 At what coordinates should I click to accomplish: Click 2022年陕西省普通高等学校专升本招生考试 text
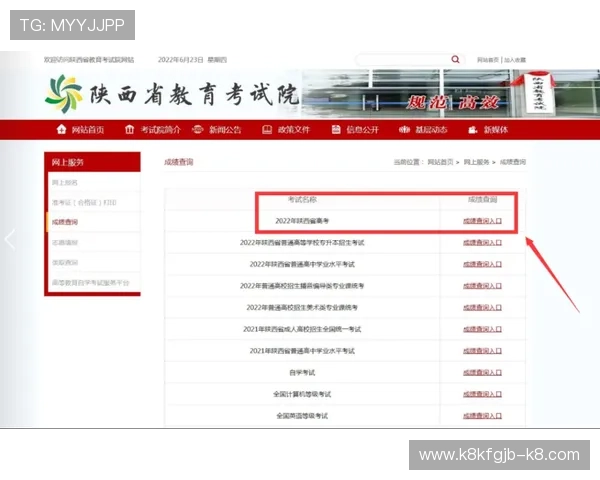(302, 243)
